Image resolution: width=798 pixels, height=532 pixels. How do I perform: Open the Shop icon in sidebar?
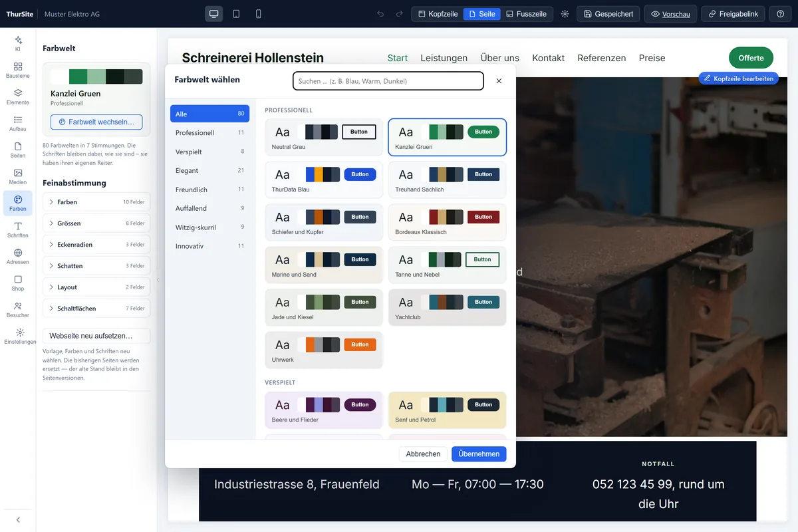[18, 283]
